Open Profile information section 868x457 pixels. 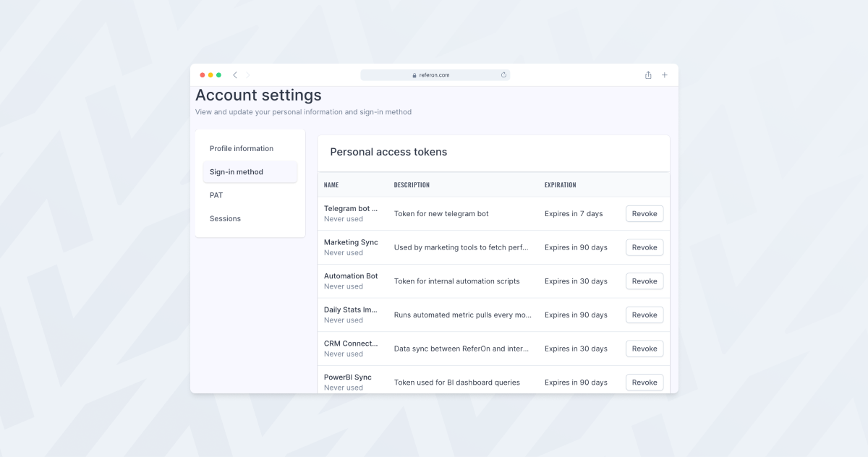[x=242, y=149]
